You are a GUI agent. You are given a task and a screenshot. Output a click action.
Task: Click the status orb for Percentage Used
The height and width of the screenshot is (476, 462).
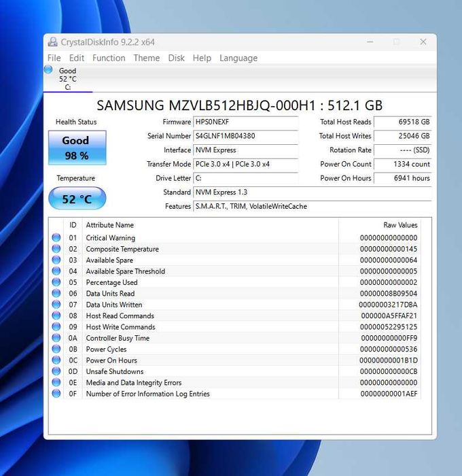pos(56,282)
